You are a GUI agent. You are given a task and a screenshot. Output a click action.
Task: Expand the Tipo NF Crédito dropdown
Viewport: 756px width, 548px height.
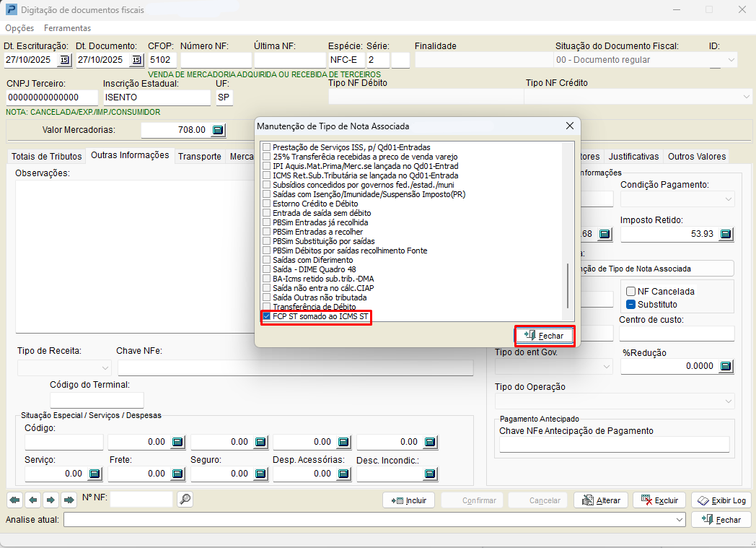[746, 96]
